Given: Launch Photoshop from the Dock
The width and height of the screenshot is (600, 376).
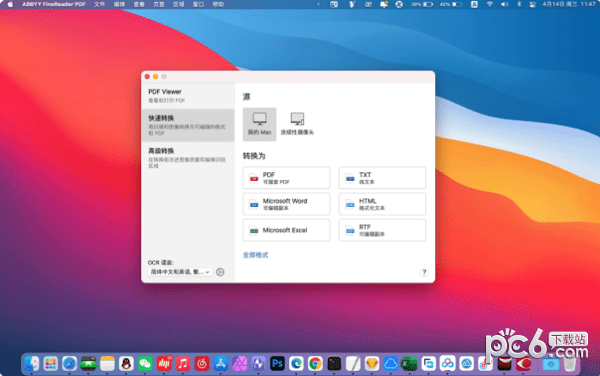Looking at the screenshot, I should (277, 363).
